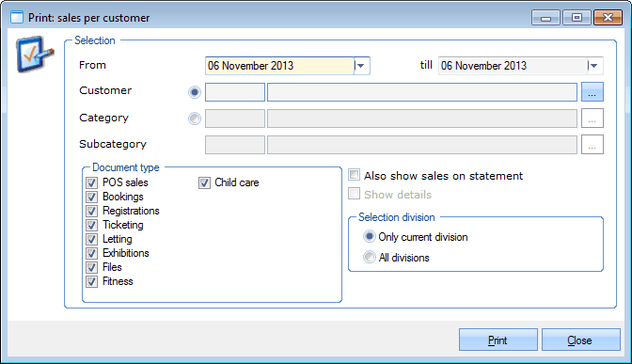632x364 pixels.
Task: Click the checklist icon beside Selection group
Action: [35, 54]
